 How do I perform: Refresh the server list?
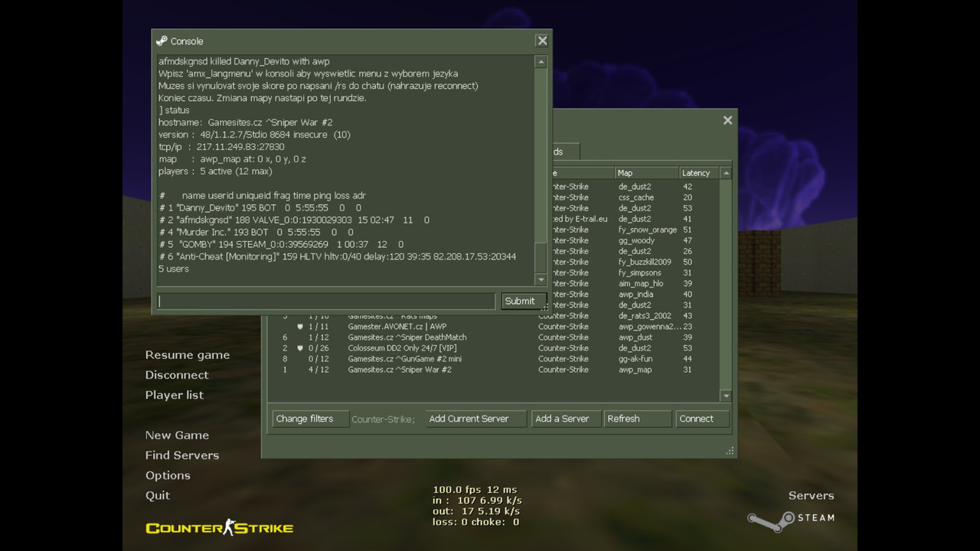638,419
